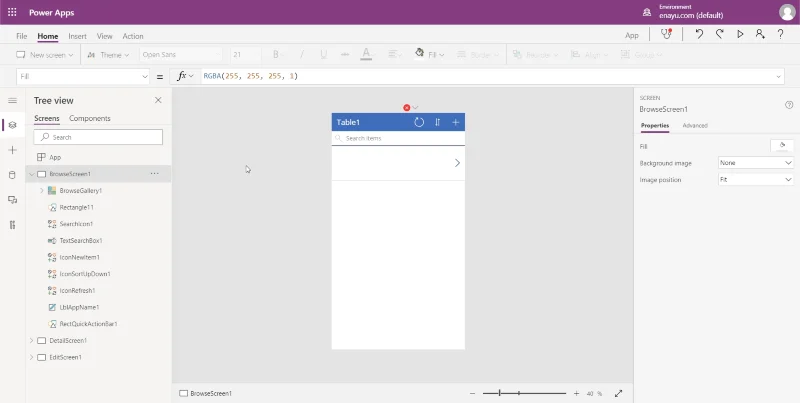Expand the DetailScreen1 tree node
This screenshot has height=403, width=800.
[x=32, y=340]
